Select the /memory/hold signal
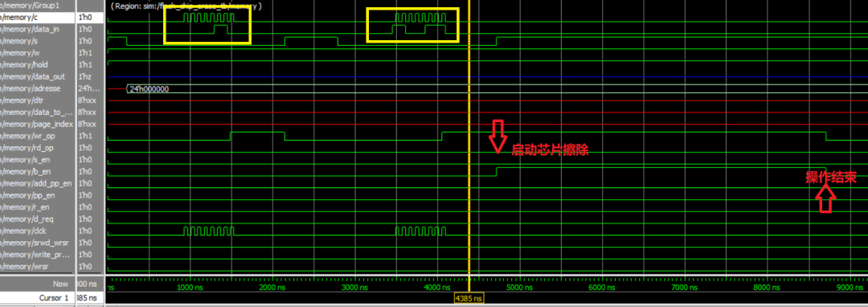The height and width of the screenshot is (307, 868). coord(37,64)
